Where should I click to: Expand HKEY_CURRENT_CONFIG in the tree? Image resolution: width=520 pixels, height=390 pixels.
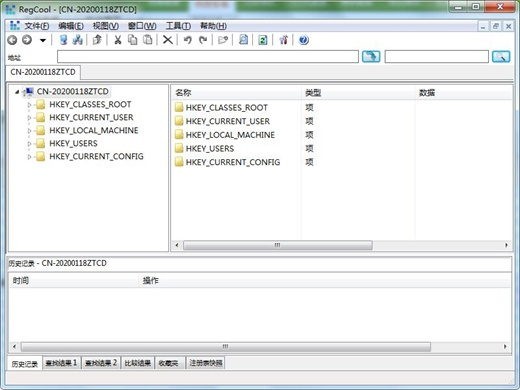point(29,157)
